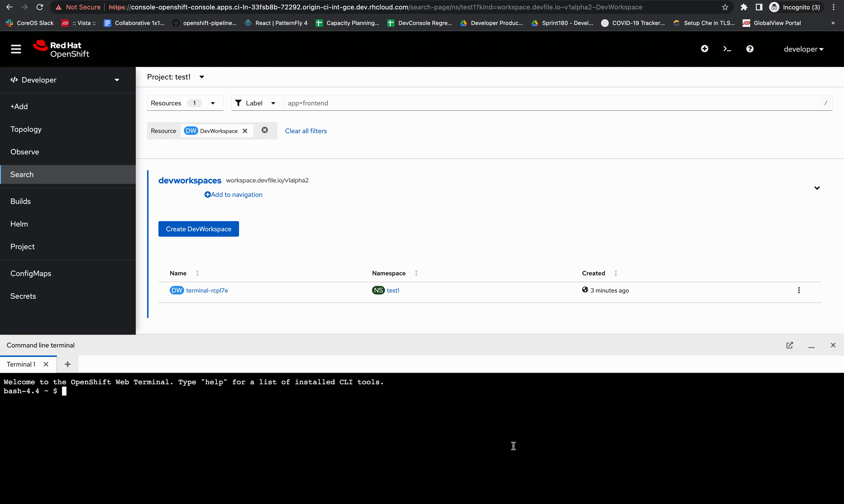Add a new terminal tab

(x=68, y=364)
